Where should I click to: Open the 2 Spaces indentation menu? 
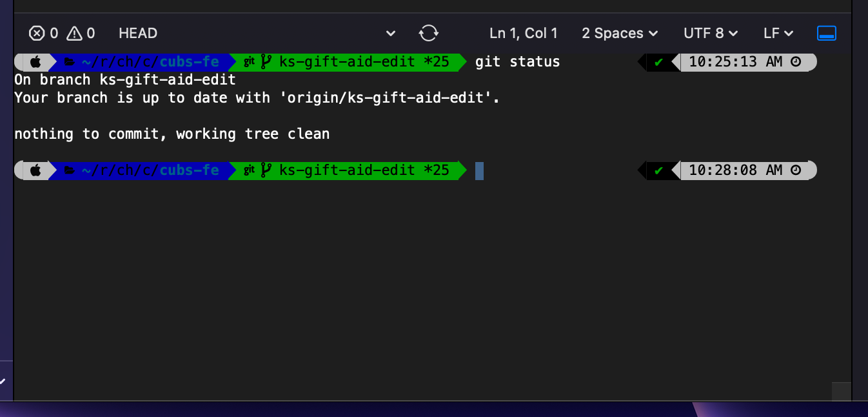pyautogui.click(x=618, y=33)
